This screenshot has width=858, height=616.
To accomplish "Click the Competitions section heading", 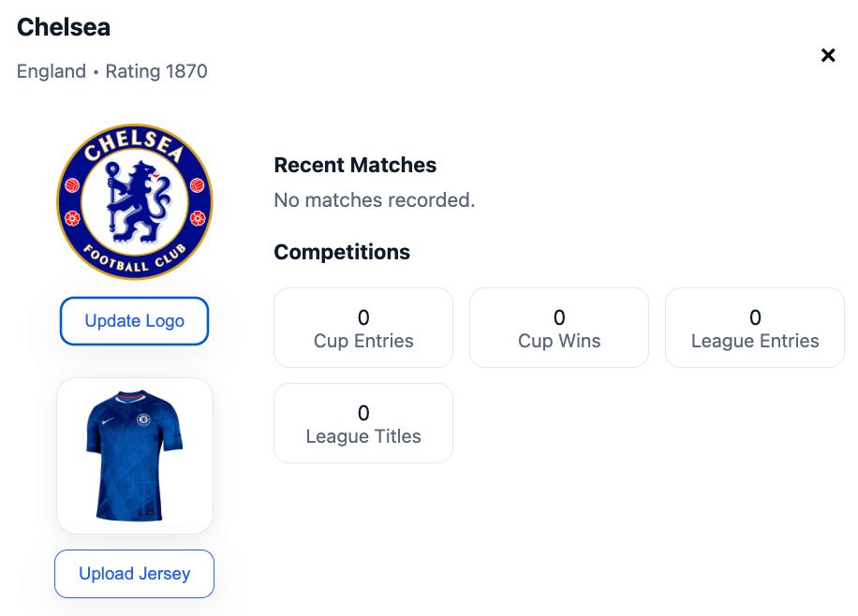I will click(x=342, y=252).
